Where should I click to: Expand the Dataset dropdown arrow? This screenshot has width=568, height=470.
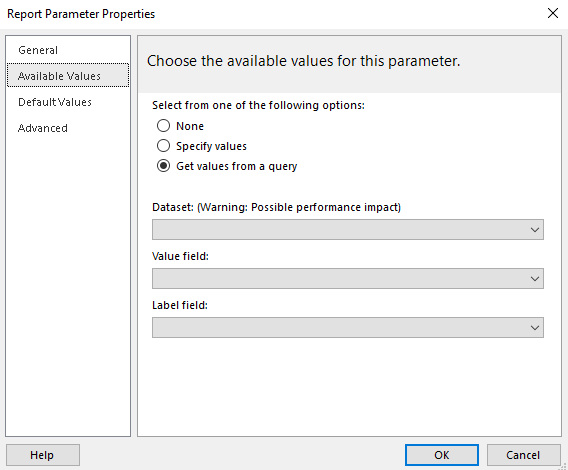point(535,229)
